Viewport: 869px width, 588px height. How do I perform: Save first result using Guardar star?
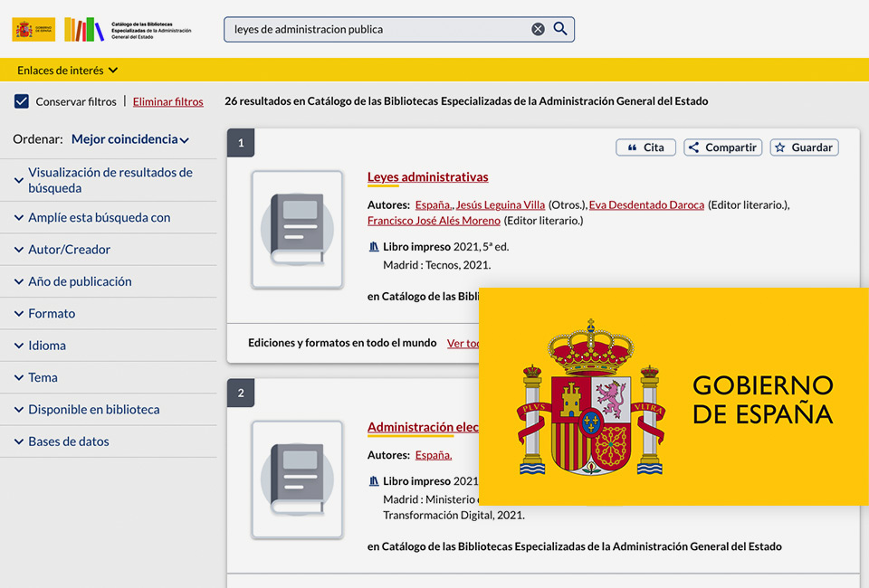coord(804,147)
